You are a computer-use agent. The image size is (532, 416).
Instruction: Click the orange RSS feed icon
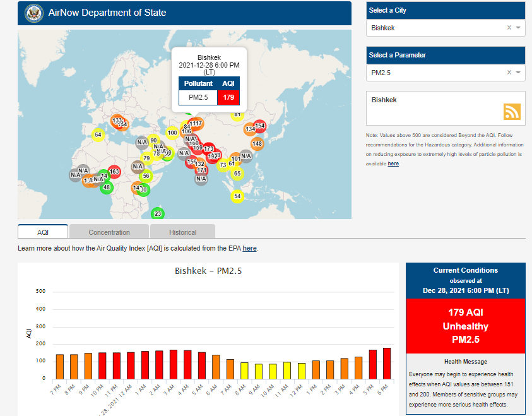point(512,112)
